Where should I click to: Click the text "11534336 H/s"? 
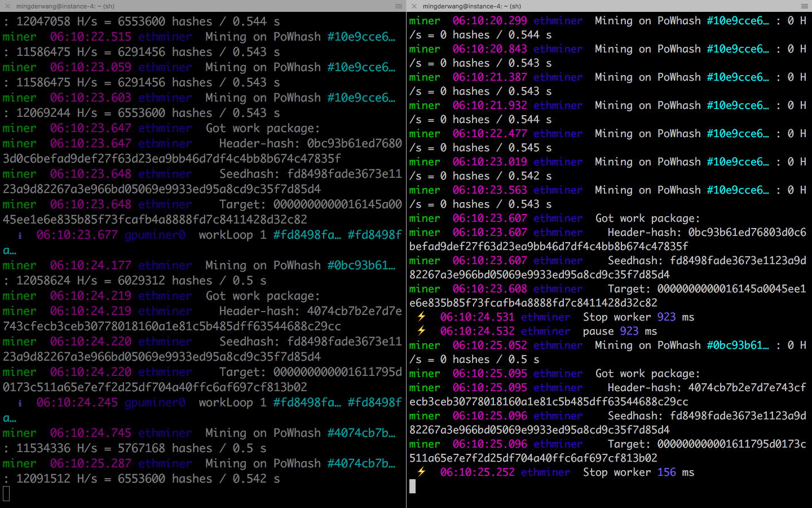pyautogui.click(x=57, y=448)
